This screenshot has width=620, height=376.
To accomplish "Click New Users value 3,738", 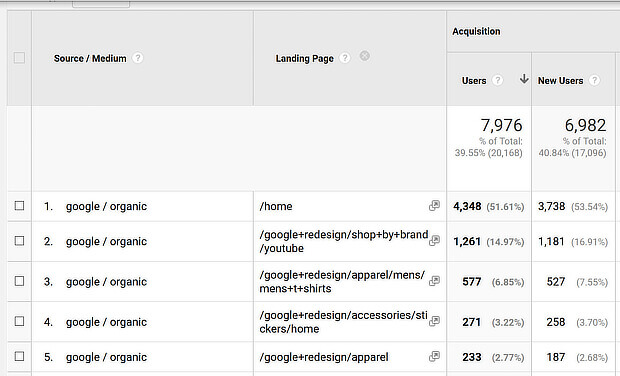I will (x=551, y=206).
